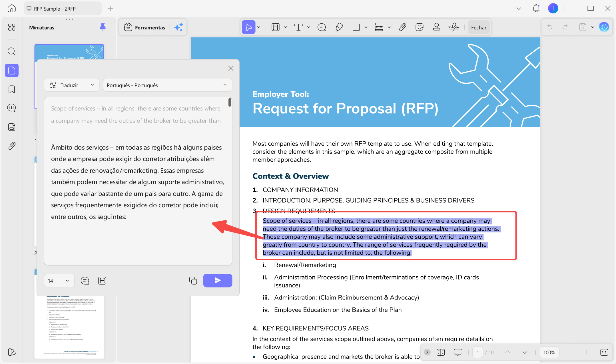Go to the previous page
Image resolution: width=616 pixels, height=364 pixels.
[508, 352]
